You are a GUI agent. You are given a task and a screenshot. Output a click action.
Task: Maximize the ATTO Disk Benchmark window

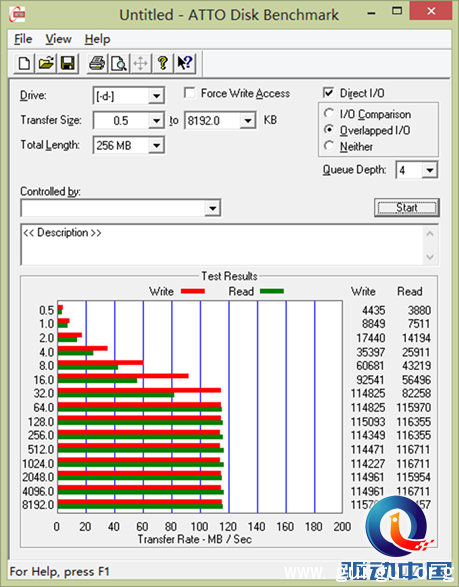point(396,11)
